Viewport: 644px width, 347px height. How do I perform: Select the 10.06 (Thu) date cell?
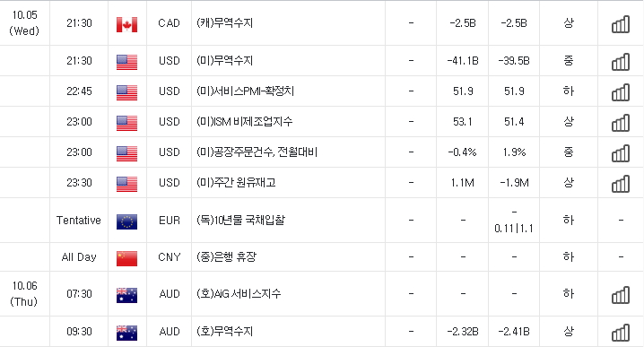click(24, 293)
